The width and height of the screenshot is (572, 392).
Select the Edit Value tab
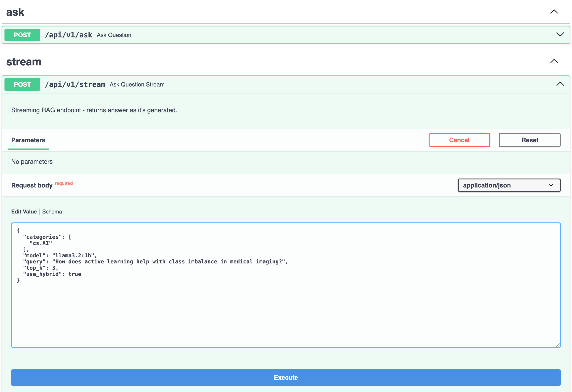[24, 211]
